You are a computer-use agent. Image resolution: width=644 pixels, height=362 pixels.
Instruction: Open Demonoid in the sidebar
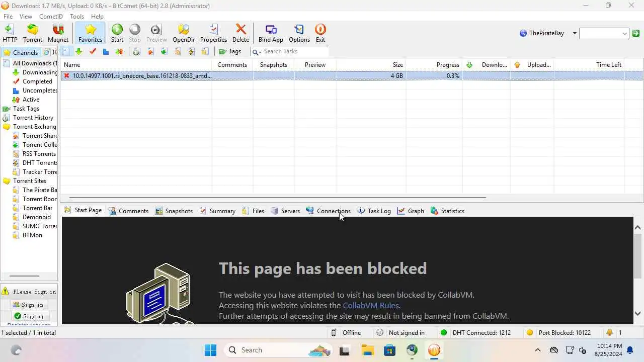click(32, 217)
